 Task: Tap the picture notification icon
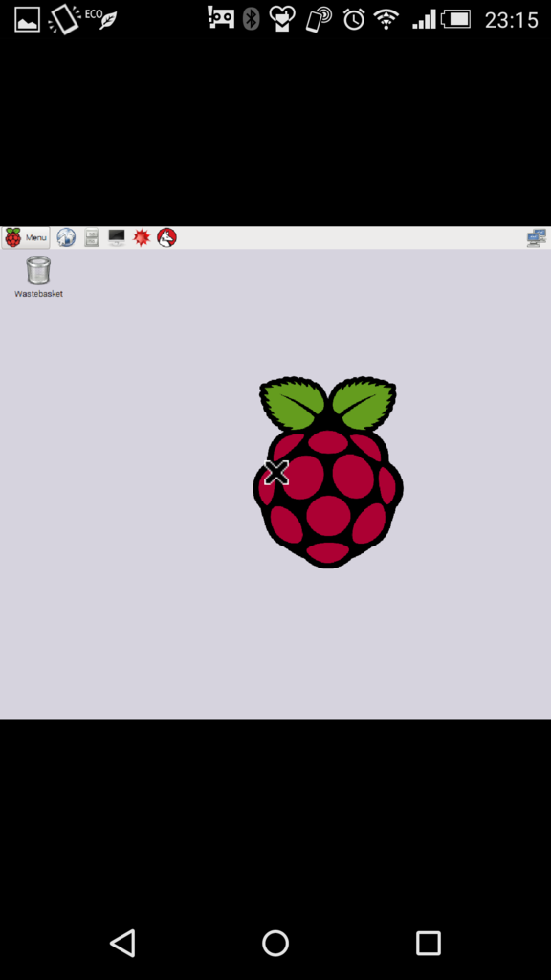(x=28, y=19)
